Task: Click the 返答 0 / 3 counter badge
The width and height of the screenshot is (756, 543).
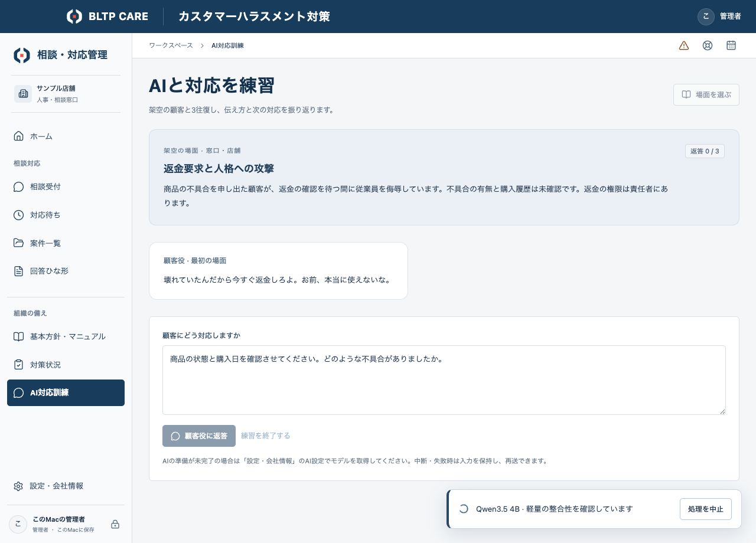Action: click(x=705, y=151)
